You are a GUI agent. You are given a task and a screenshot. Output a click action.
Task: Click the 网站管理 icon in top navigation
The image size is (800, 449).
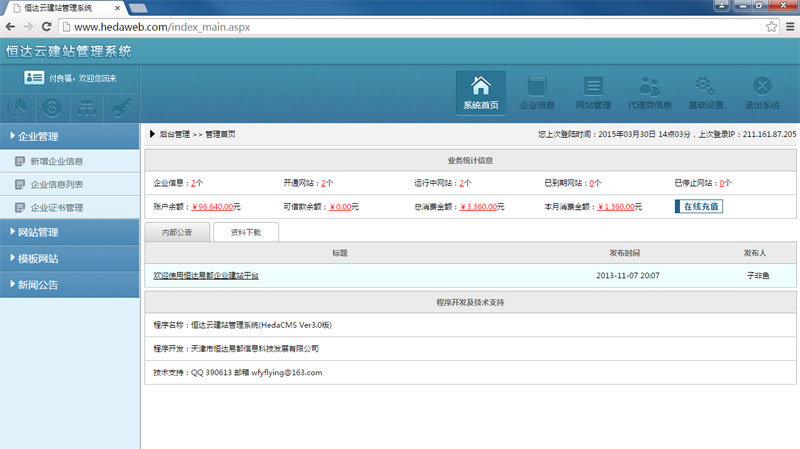pyautogui.click(x=593, y=92)
